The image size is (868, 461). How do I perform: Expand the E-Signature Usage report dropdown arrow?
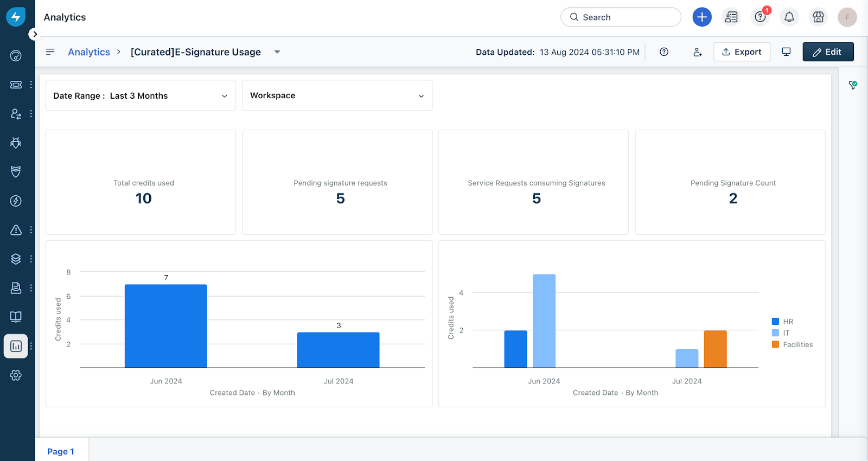click(x=277, y=52)
